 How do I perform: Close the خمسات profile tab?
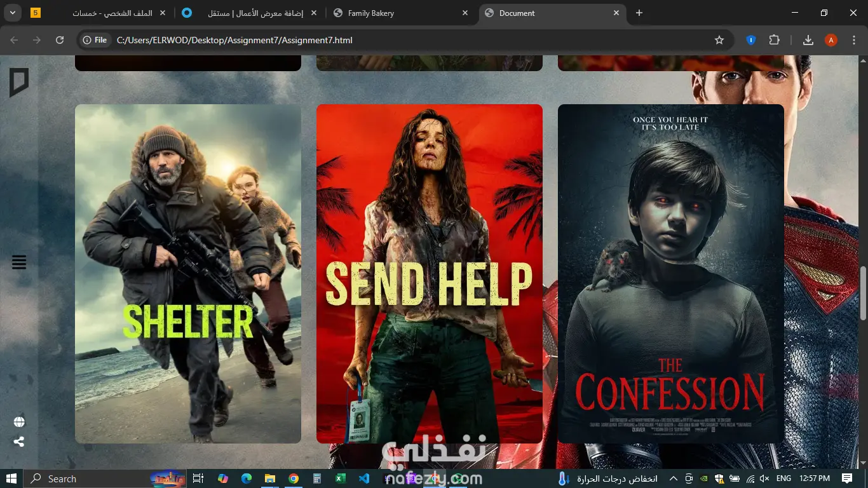[162, 13]
